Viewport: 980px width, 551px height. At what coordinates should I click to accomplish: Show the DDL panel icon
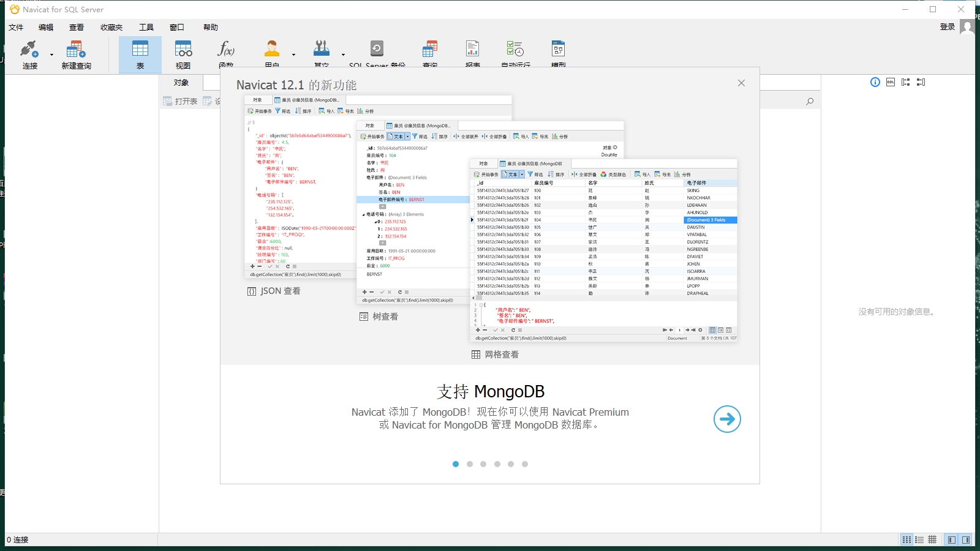(891, 82)
